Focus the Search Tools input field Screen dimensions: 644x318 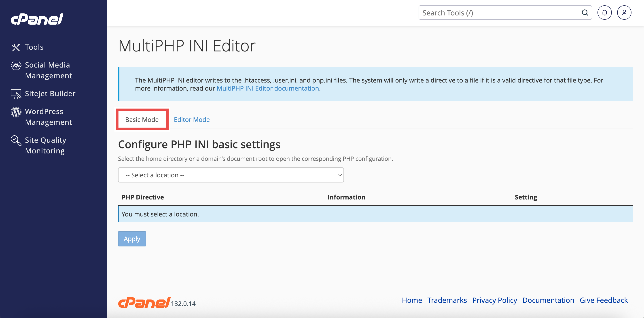(500, 13)
